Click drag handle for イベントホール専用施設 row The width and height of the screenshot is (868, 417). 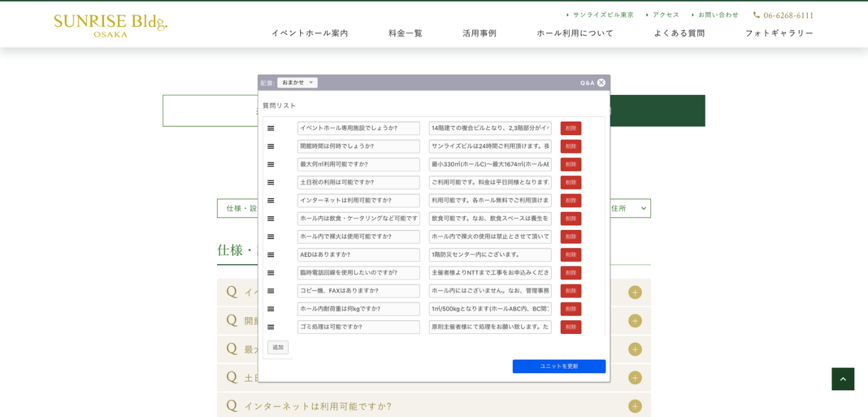[x=271, y=128]
